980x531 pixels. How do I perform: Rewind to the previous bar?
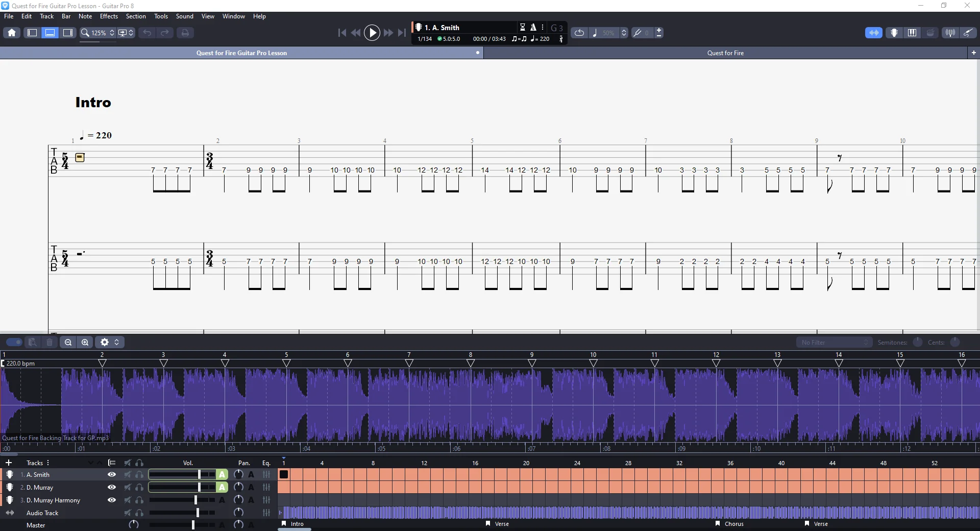(356, 33)
